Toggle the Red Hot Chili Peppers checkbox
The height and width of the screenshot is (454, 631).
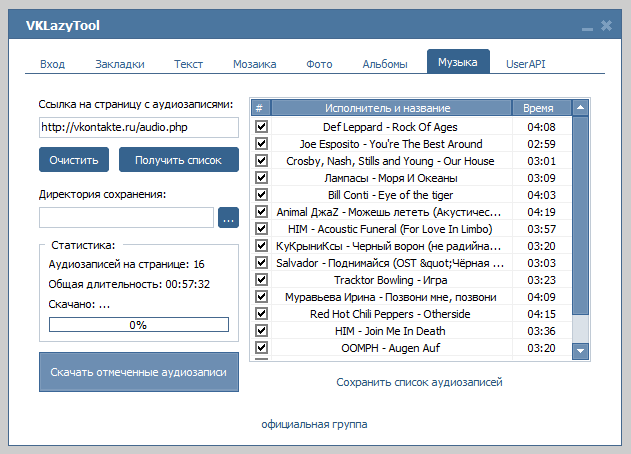point(262,314)
